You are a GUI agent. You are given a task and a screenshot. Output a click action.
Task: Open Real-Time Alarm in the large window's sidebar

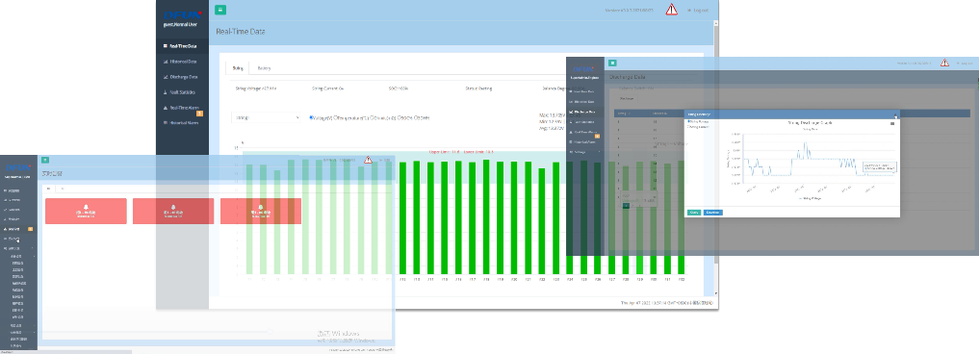(x=180, y=108)
